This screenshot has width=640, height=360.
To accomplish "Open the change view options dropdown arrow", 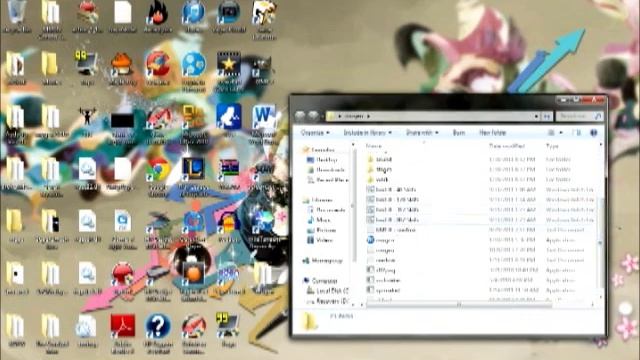I will click(x=561, y=133).
